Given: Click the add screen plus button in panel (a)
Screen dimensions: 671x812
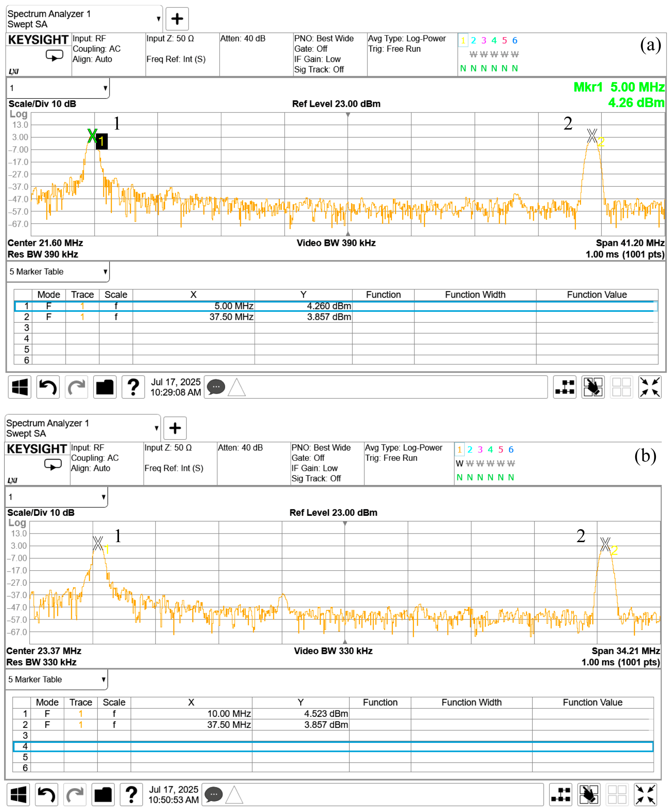Looking at the screenshot, I should point(177,18).
